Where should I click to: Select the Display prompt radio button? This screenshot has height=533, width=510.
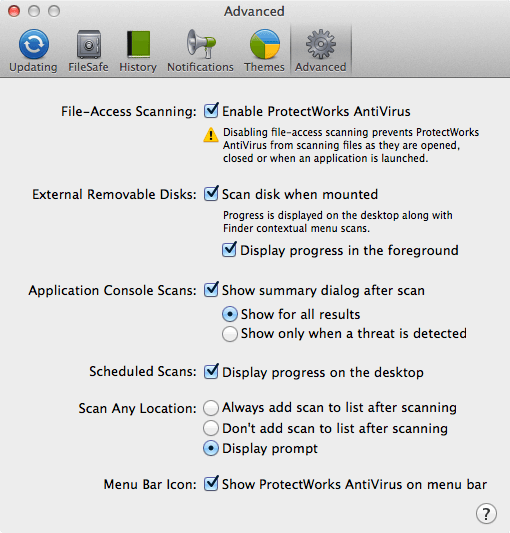[x=211, y=448]
